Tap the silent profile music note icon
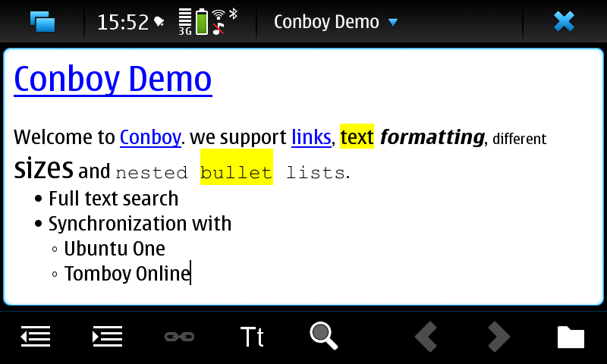This screenshot has width=607, height=364. (219, 29)
